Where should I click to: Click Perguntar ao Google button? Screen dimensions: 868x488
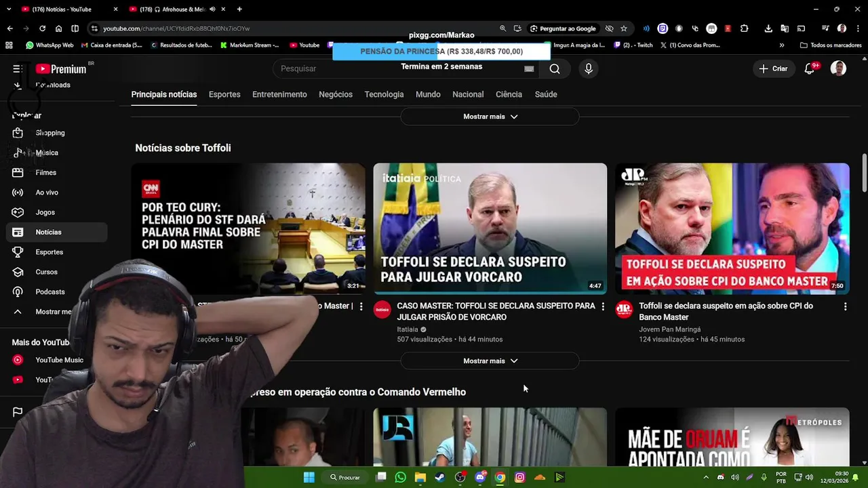pos(563,28)
